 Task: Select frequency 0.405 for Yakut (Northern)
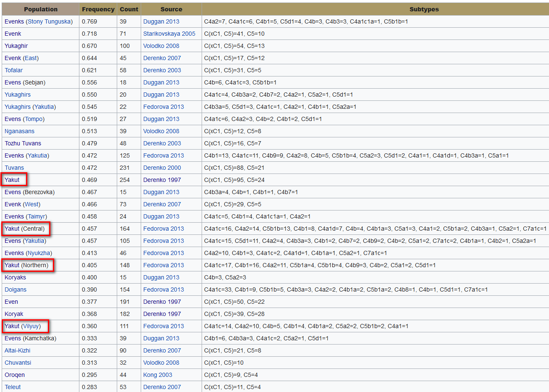pos(89,265)
